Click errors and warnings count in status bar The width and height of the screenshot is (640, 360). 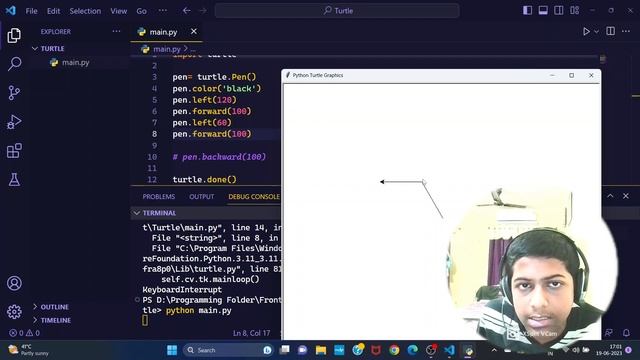(x=24, y=333)
